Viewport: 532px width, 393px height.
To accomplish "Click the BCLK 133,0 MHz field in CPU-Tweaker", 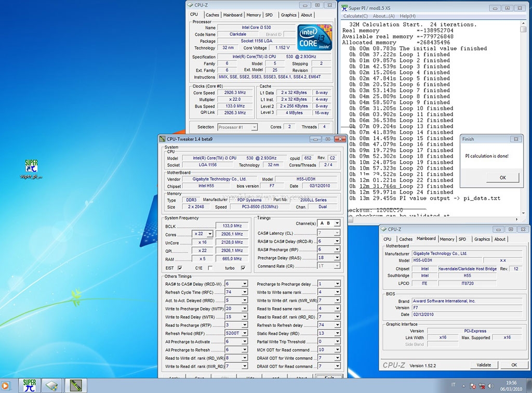I will click(232, 226).
